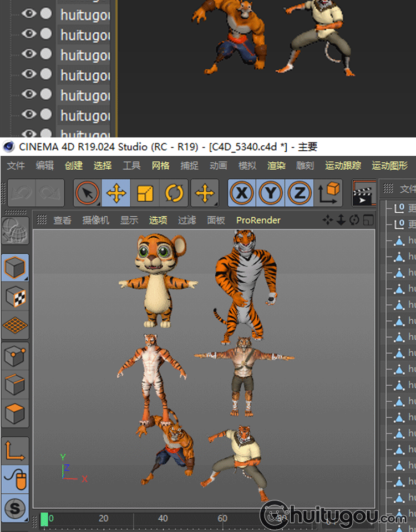
Task: Click the coordinate system cube icon
Action: [329, 193]
